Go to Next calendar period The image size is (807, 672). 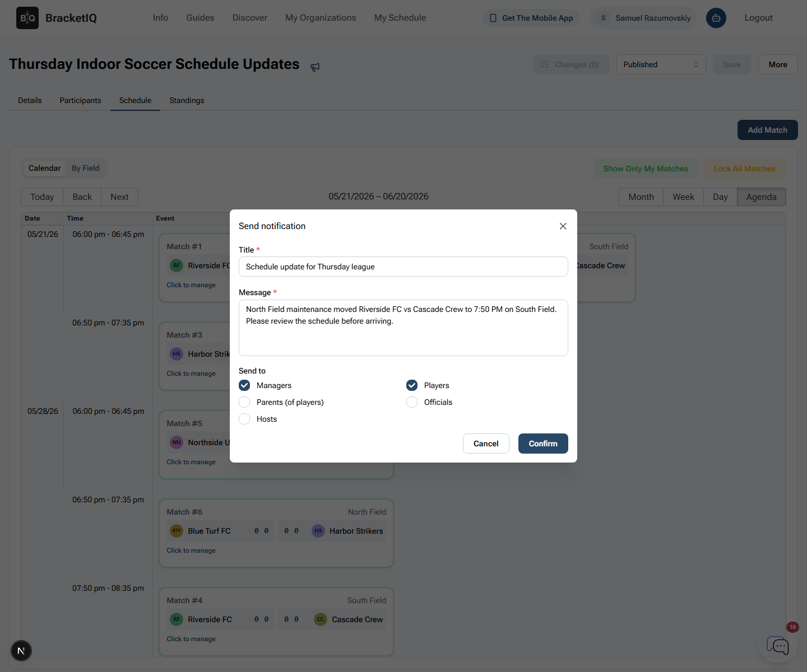tap(119, 197)
